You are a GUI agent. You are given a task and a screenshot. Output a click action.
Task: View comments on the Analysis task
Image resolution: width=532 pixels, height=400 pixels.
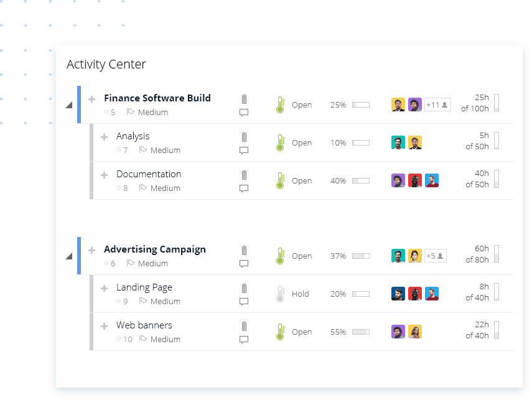tap(243, 151)
